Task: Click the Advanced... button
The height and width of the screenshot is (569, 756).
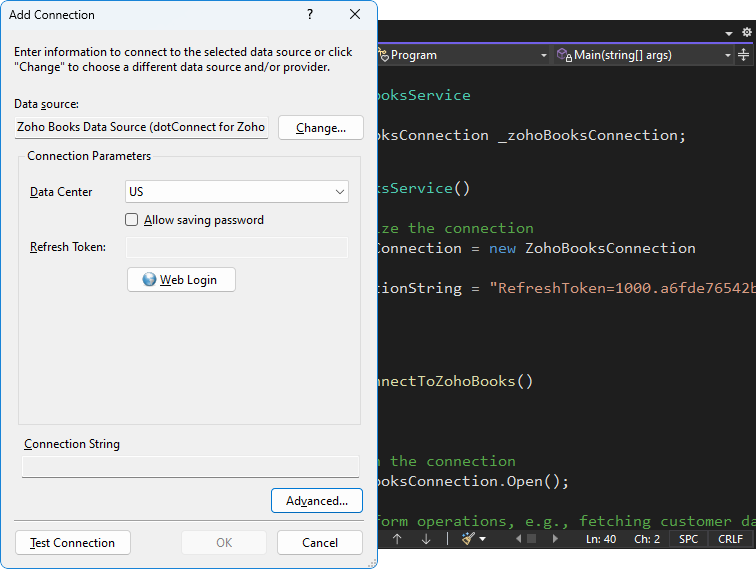Action: tap(317, 501)
